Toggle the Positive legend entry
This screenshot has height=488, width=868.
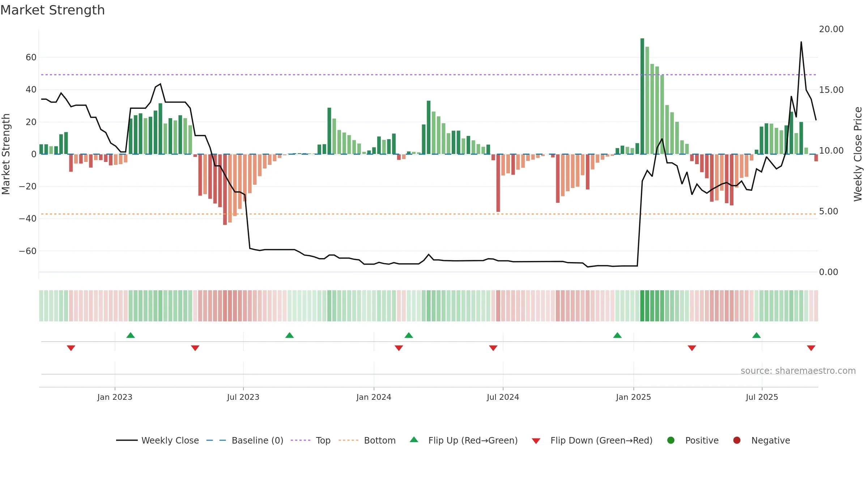coord(693,440)
